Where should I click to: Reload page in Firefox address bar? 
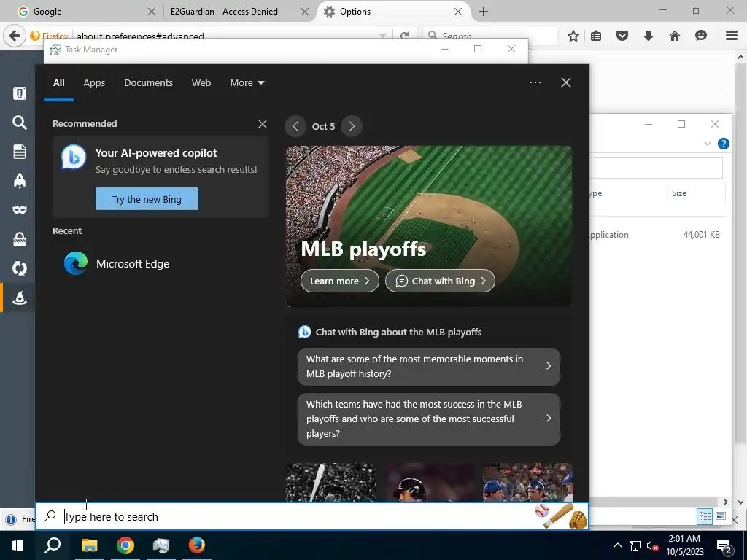pyautogui.click(x=404, y=36)
